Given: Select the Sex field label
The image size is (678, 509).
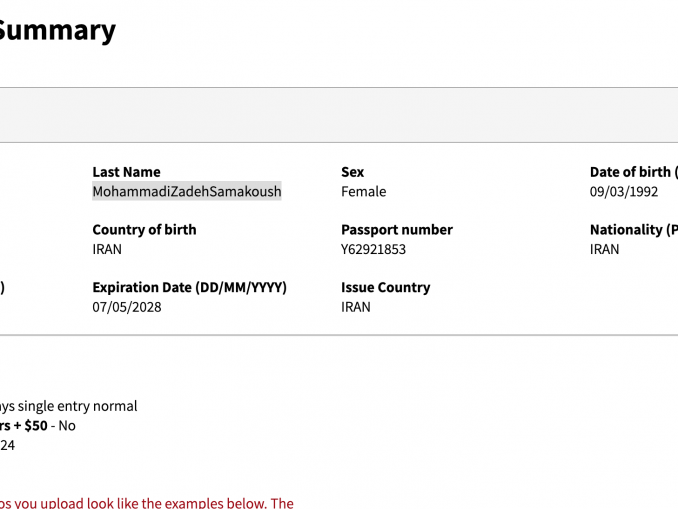Looking at the screenshot, I should (353, 172).
